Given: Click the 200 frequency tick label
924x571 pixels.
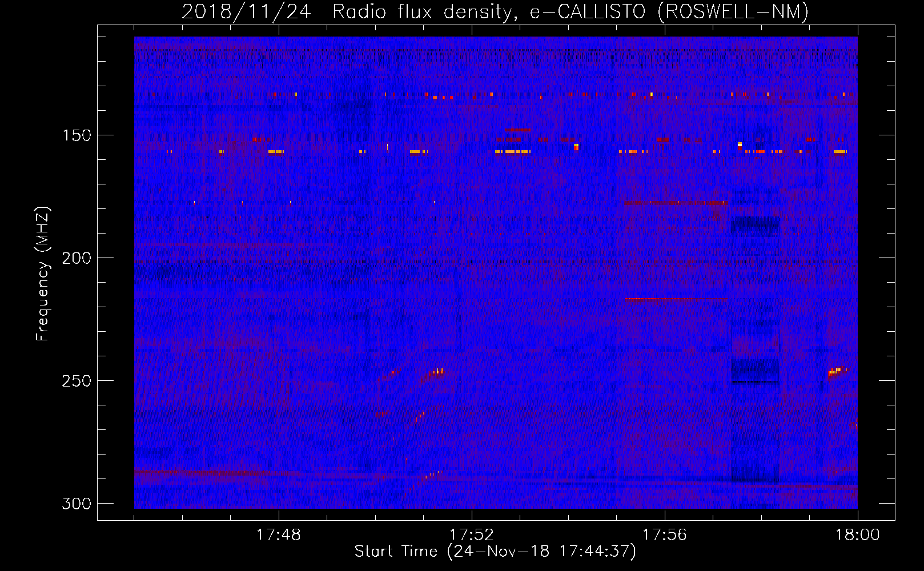Looking at the screenshot, I should 77,258.
